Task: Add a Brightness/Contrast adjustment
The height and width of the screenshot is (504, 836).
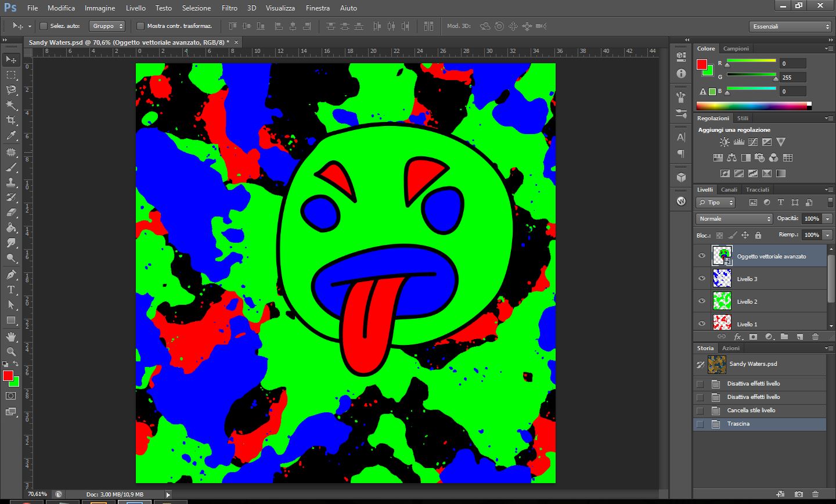Action: [725, 142]
